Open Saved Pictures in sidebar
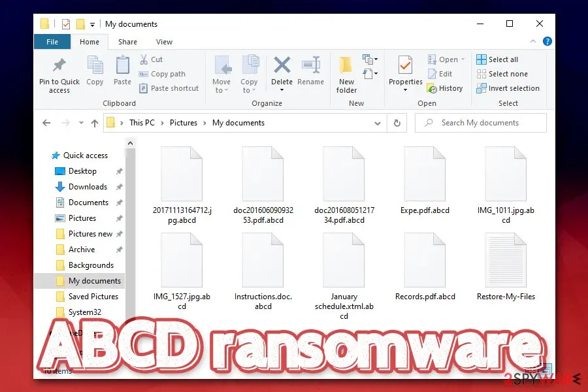This screenshot has height=392, width=588. 87,297
